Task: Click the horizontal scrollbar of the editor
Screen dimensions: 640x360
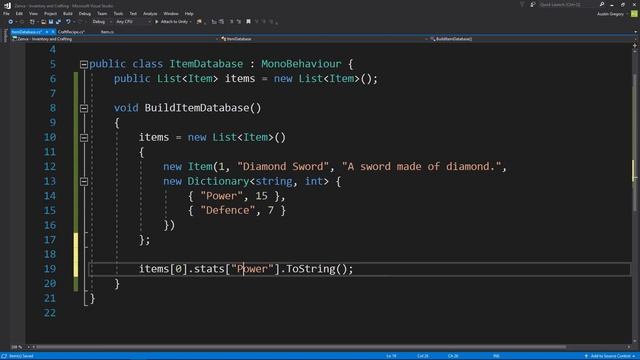Action: click(x=301, y=347)
